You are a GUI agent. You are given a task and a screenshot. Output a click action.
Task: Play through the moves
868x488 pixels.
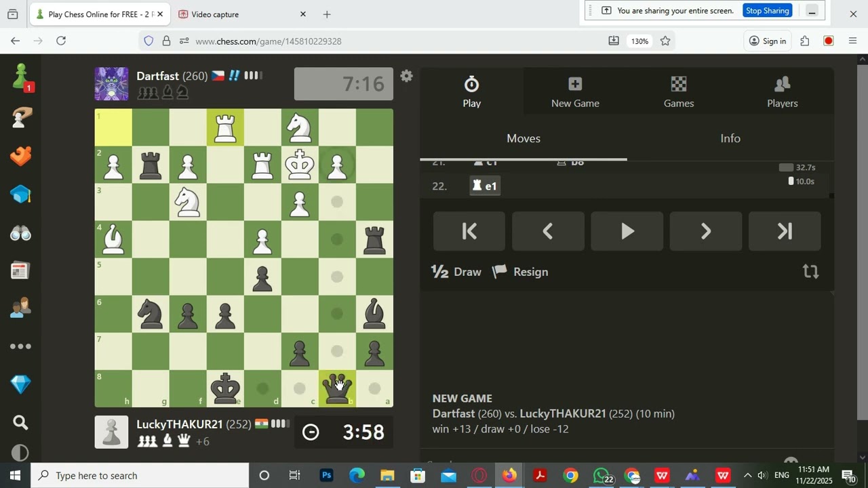pyautogui.click(x=627, y=231)
